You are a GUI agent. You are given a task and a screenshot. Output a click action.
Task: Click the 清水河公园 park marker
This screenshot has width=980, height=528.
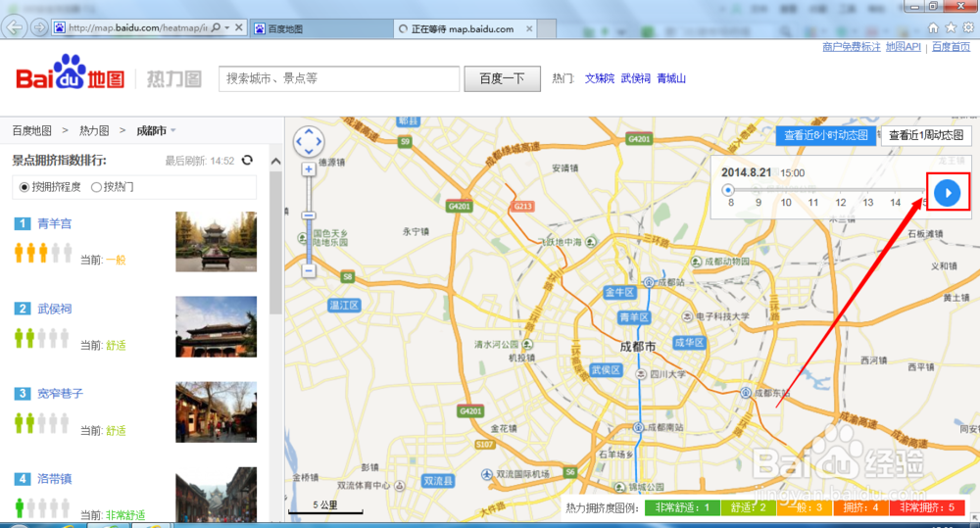[527, 344]
